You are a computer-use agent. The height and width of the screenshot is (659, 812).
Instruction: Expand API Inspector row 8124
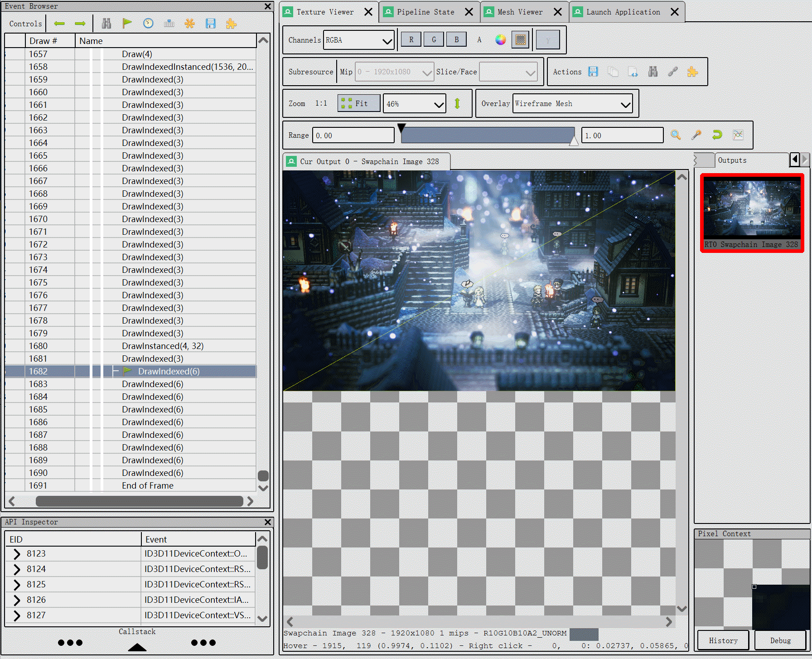coord(17,569)
